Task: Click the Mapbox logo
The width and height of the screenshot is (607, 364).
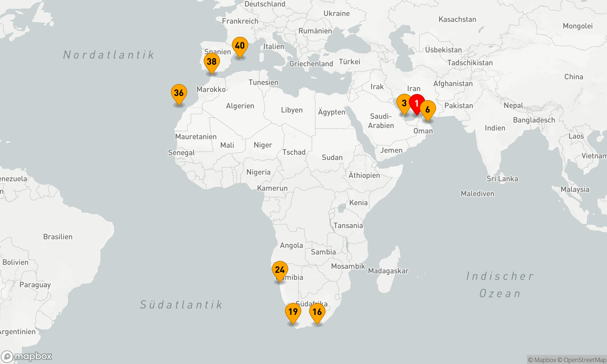Action: [x=27, y=356]
